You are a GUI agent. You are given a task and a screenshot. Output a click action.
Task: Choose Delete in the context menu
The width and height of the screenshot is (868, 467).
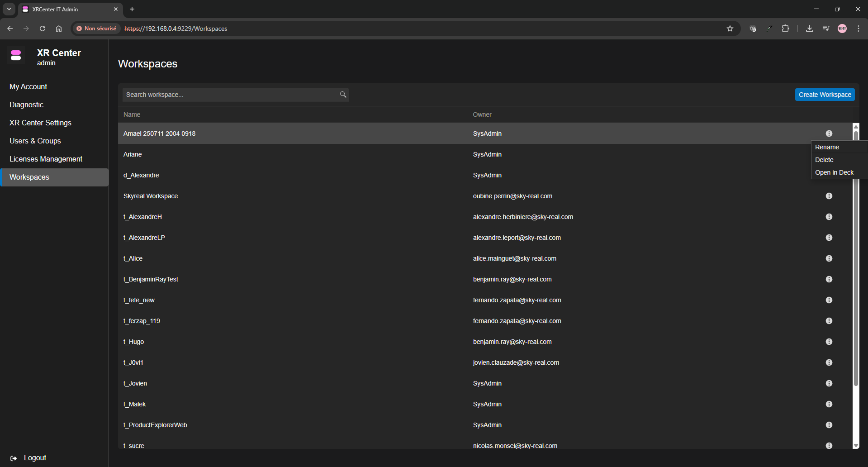click(x=824, y=160)
